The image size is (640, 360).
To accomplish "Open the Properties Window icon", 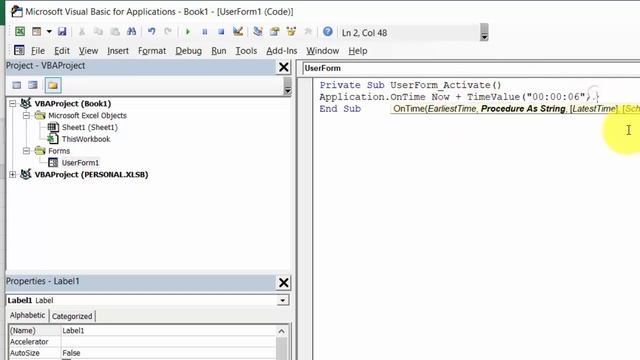I will pos(274,31).
